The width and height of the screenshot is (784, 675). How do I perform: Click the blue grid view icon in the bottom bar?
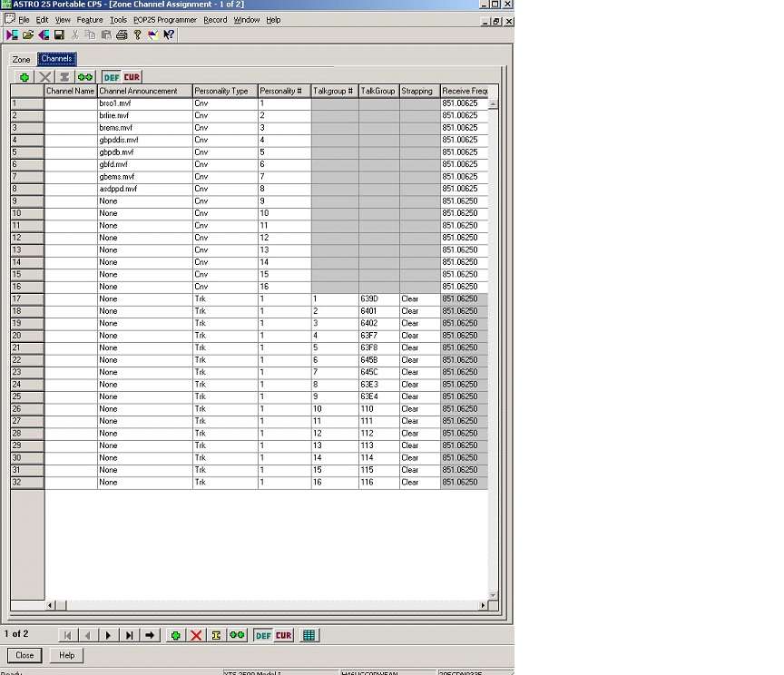[x=309, y=635]
